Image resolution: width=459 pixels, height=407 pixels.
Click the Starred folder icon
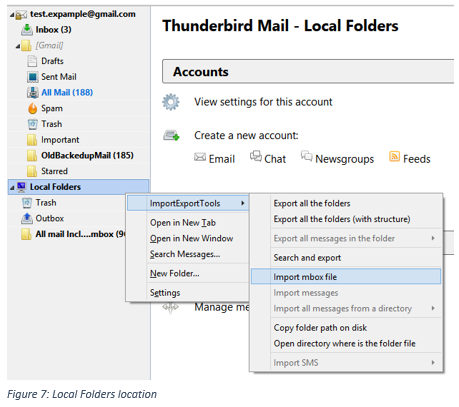coord(32,171)
